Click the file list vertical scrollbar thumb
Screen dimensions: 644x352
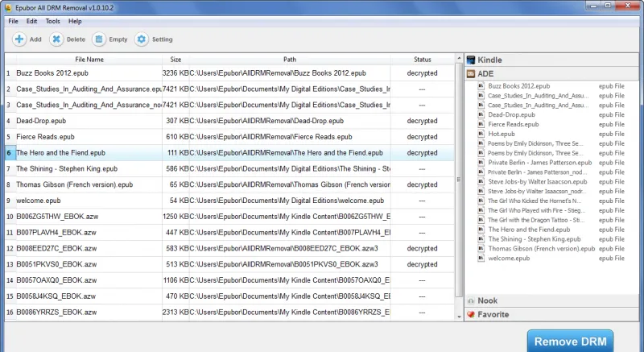pyautogui.click(x=459, y=180)
